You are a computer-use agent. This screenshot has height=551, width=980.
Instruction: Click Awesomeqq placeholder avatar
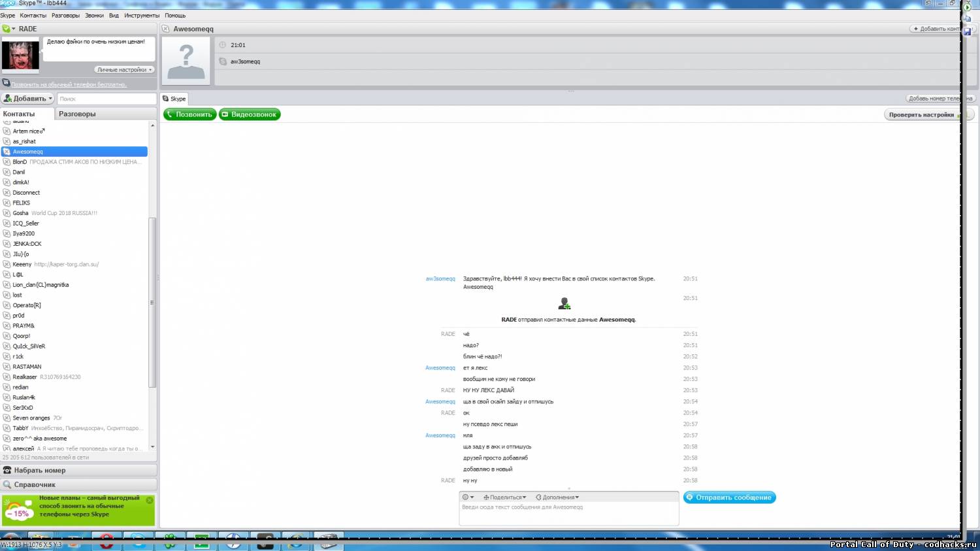point(186,60)
